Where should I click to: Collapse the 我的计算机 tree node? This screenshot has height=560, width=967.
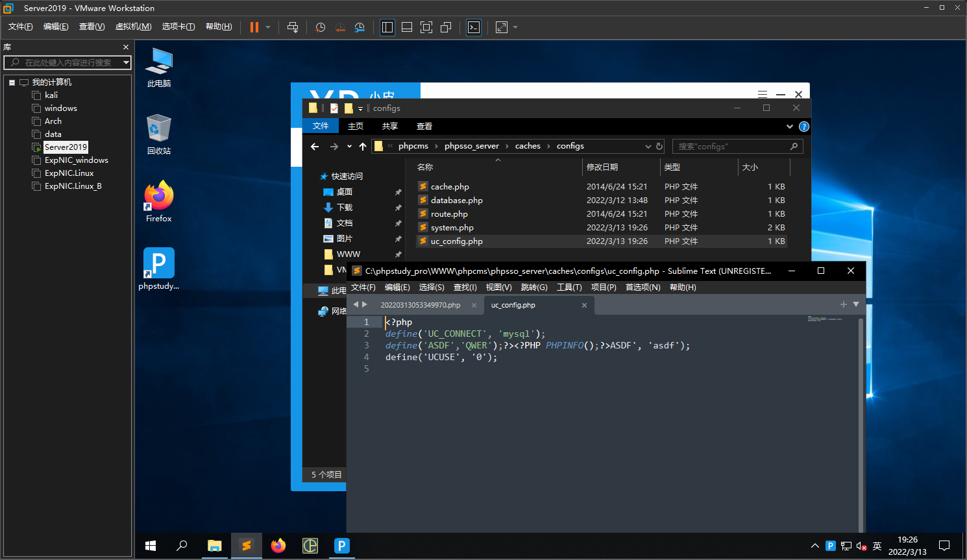12,82
